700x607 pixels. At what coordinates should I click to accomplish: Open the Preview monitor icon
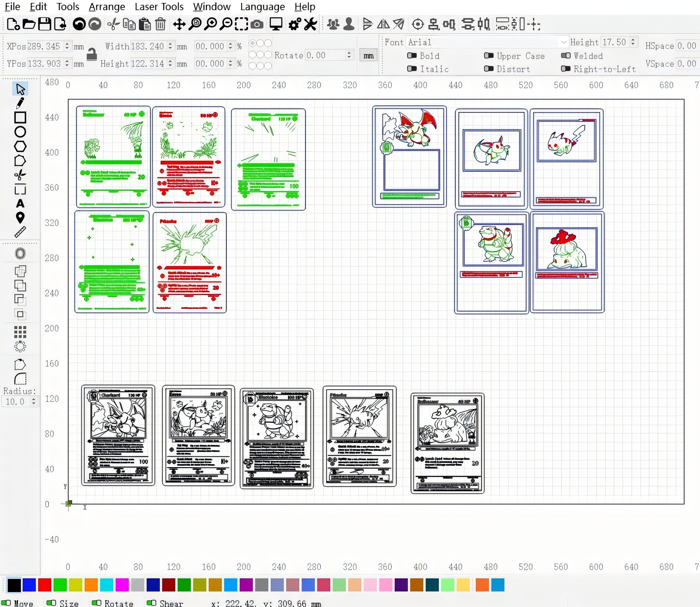[x=276, y=24]
